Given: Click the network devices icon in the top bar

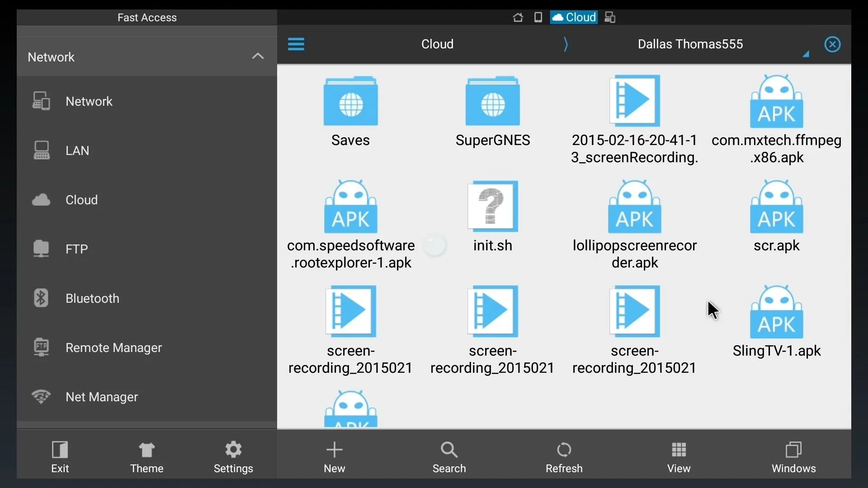Looking at the screenshot, I should tap(610, 17).
